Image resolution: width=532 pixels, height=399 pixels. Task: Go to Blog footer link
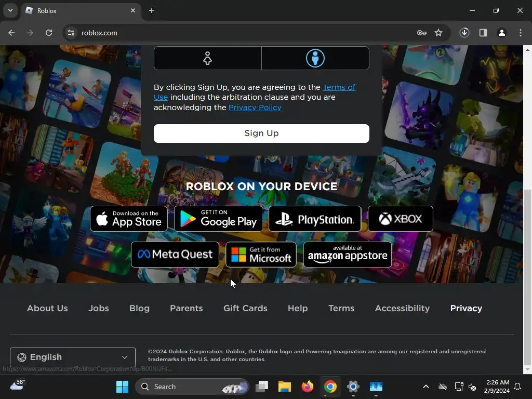coord(139,308)
